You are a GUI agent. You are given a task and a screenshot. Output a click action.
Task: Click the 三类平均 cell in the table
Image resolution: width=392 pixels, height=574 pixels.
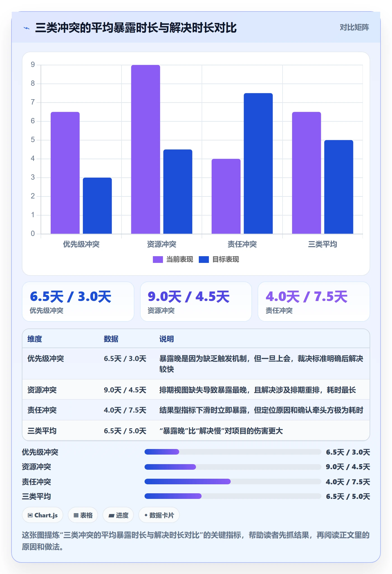pyautogui.click(x=42, y=431)
